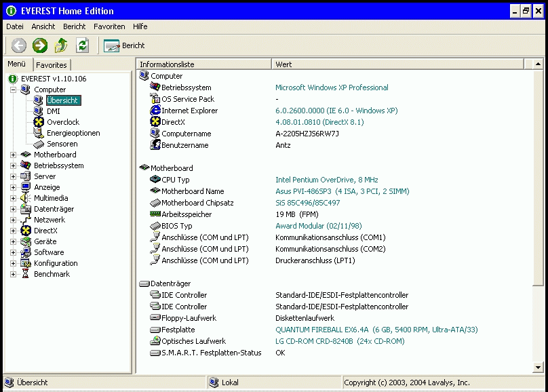Click the Anzeige monitor icon in the tree
The image size is (548, 392).
(x=26, y=187)
